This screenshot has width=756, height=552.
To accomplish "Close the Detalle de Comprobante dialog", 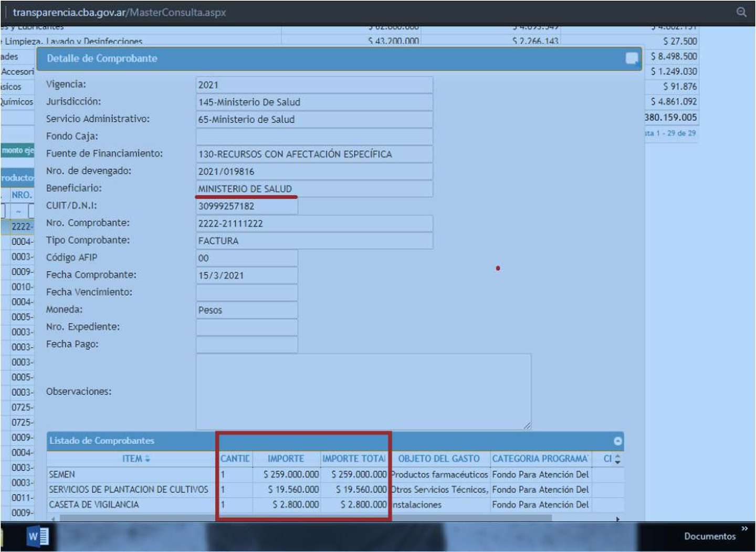I will (x=632, y=58).
